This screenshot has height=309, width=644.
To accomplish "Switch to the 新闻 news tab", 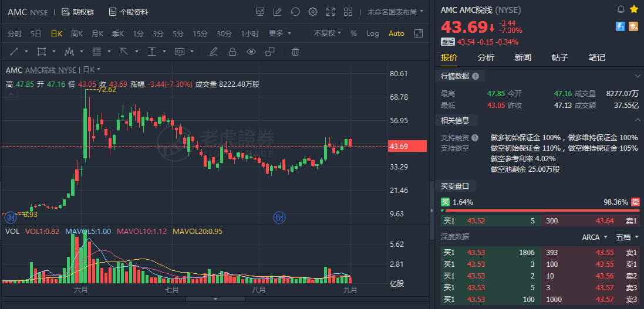I will pyautogui.click(x=523, y=57).
